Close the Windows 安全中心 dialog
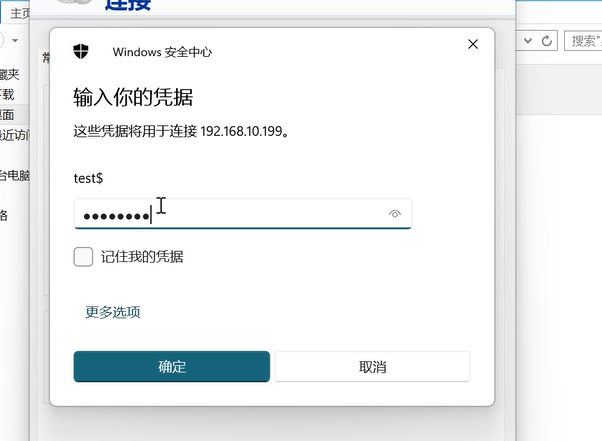Viewport: 602px width, 441px height. point(473,44)
